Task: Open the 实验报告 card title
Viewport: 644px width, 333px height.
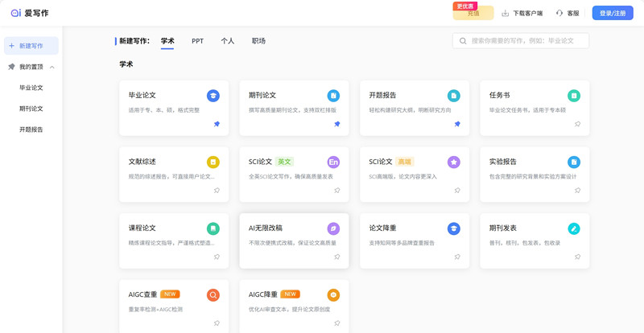Action: point(503,162)
